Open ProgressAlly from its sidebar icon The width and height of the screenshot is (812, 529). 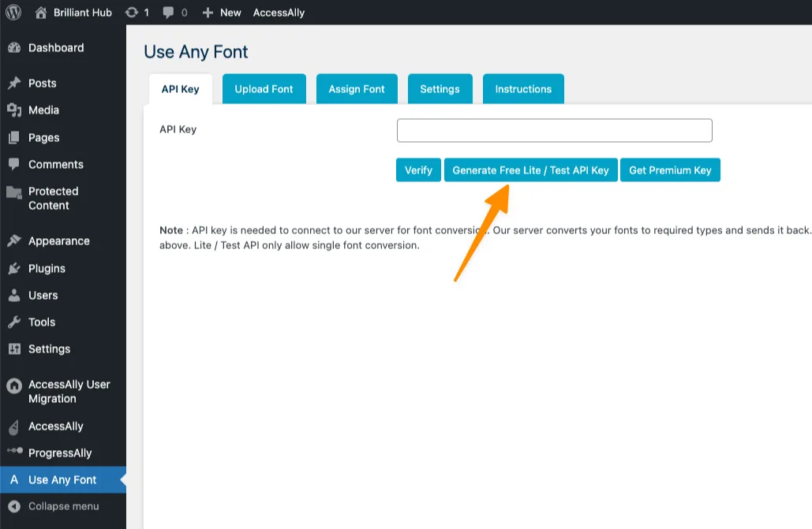point(17,453)
